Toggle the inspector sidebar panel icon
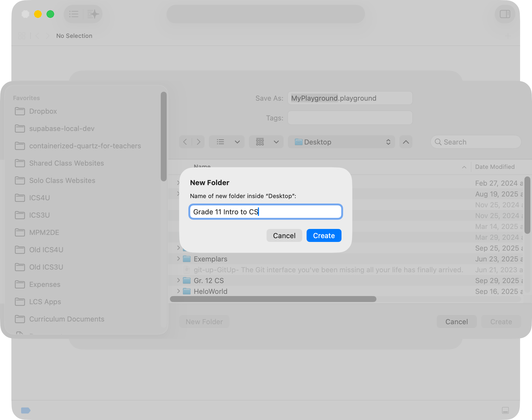532x420 pixels. point(505,14)
